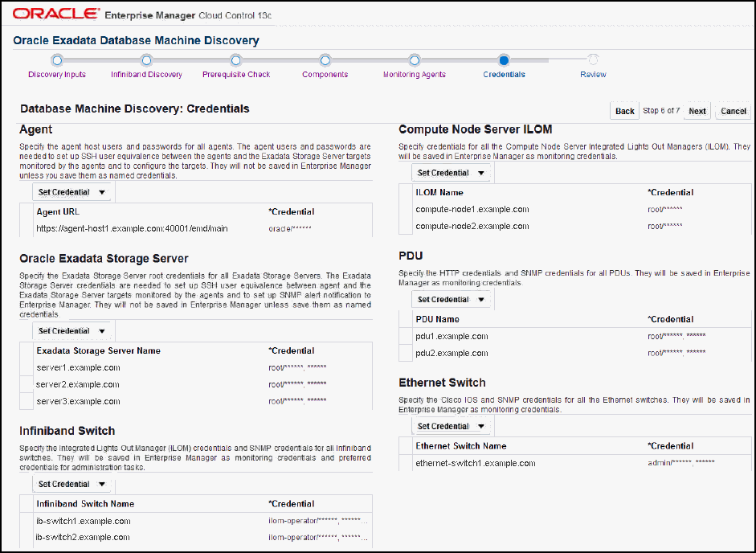
Task: Select row selector for ethernet-switch1.example.com
Action: click(x=406, y=463)
